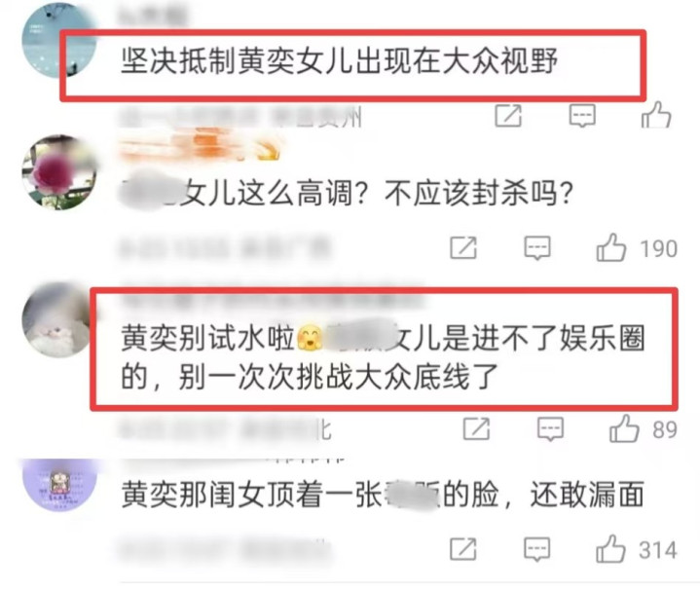Open the blurred orange username above second comment

pyautogui.click(x=201, y=147)
